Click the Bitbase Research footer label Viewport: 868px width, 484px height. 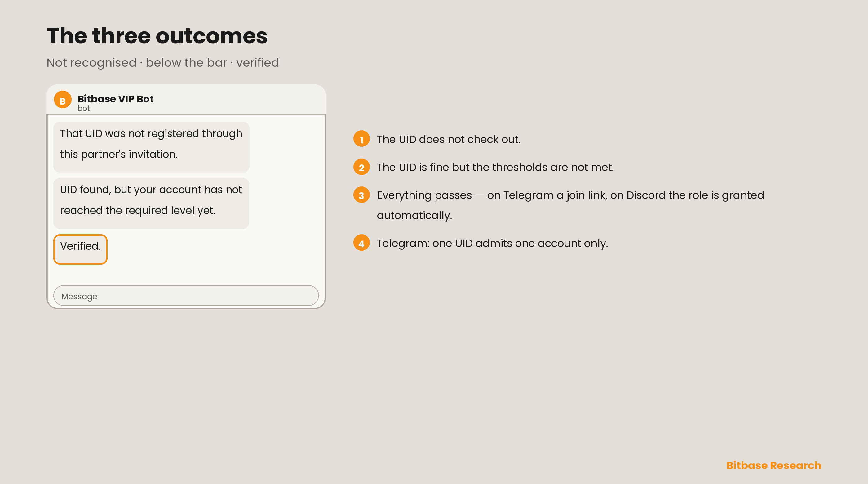[x=774, y=465]
